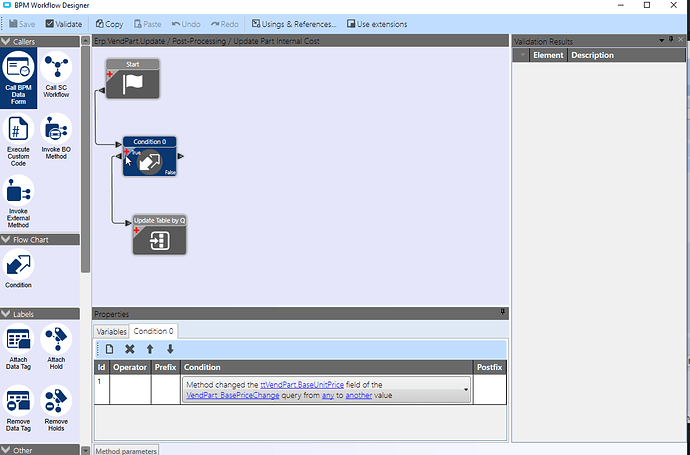
Task: Select the Call SC Workflow icon
Action: (x=56, y=75)
